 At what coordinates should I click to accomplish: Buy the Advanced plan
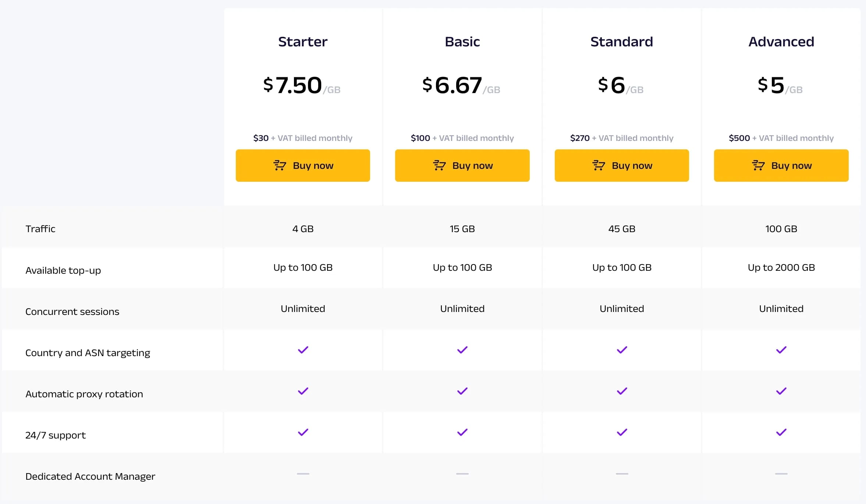781,166
